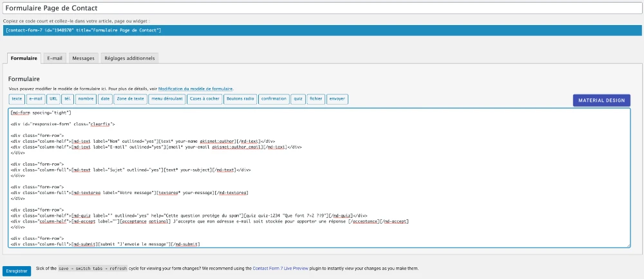This screenshot has height=279, width=644.
Task: Grab the editor resize handle corner
Action: point(628,246)
